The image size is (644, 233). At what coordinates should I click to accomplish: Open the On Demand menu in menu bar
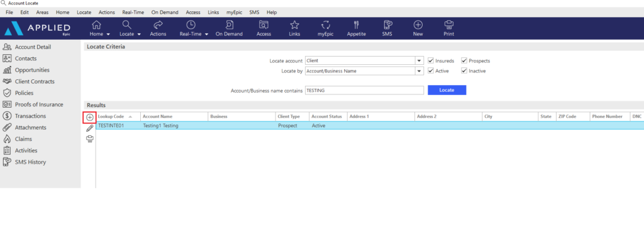coord(165,13)
